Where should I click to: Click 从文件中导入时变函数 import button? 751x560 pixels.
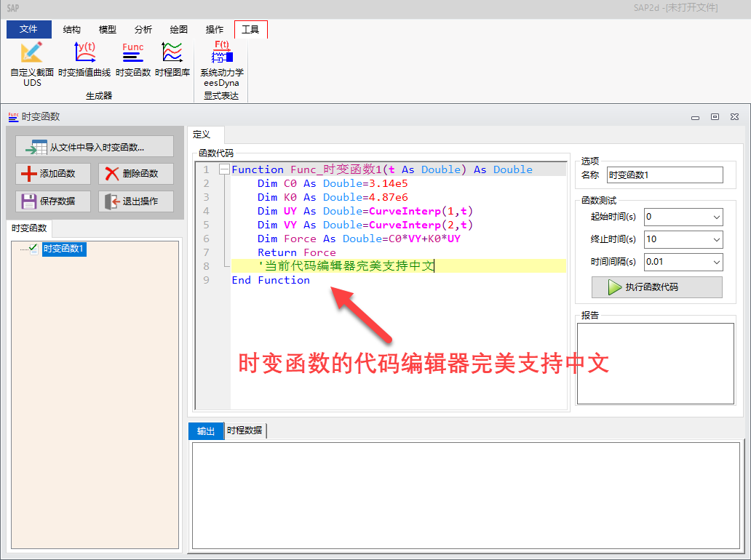point(95,147)
